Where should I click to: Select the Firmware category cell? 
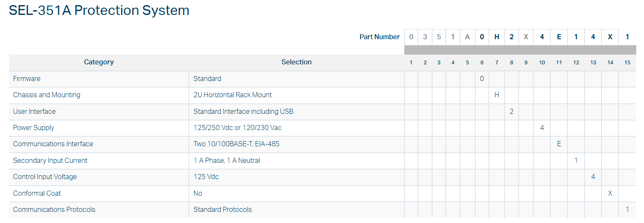pos(99,79)
